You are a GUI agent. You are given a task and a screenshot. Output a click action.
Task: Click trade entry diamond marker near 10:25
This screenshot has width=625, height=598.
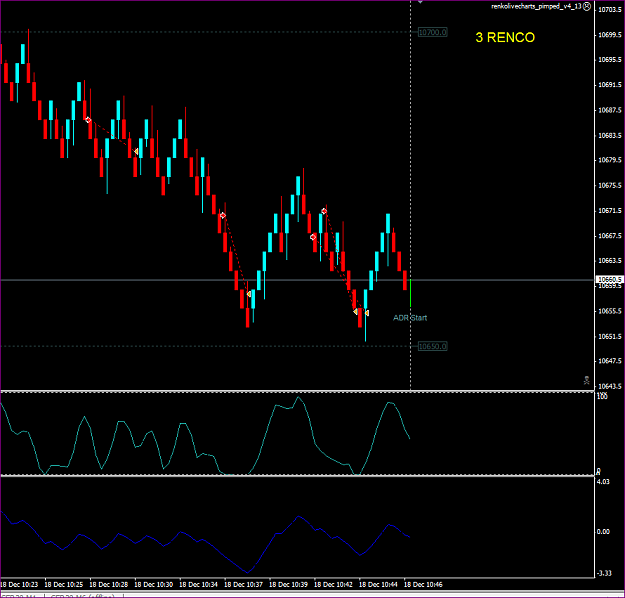[x=88, y=120]
